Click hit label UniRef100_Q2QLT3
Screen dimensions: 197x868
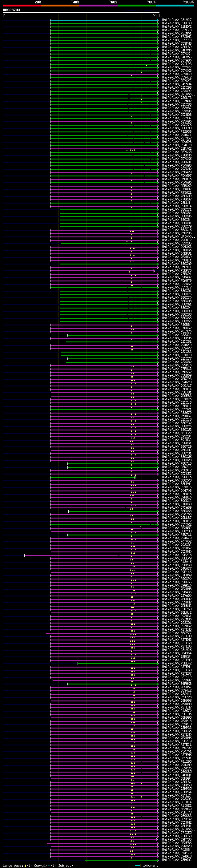(x=177, y=98)
